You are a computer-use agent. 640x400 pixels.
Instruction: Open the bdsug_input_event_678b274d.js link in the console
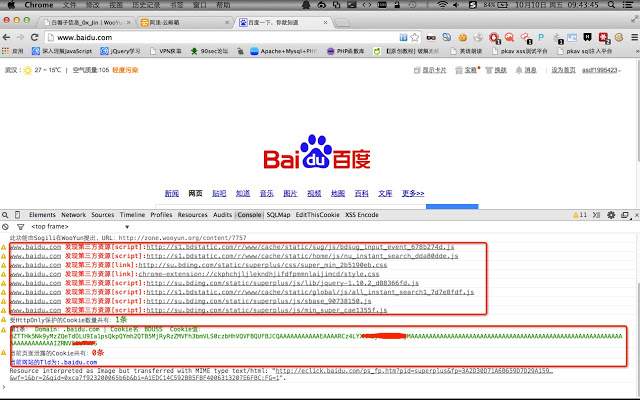coord(300,247)
